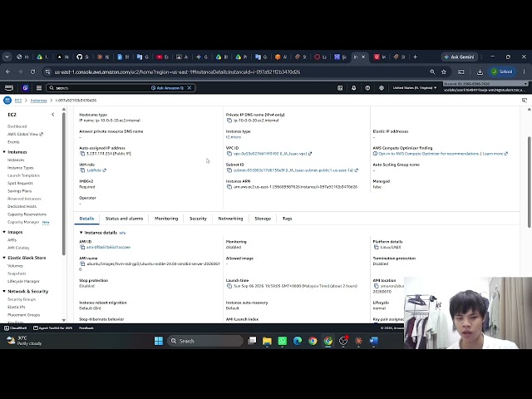
Task: Open the Amazon Q purple icon in the AWS header
Action: pyautogui.click(x=25, y=88)
